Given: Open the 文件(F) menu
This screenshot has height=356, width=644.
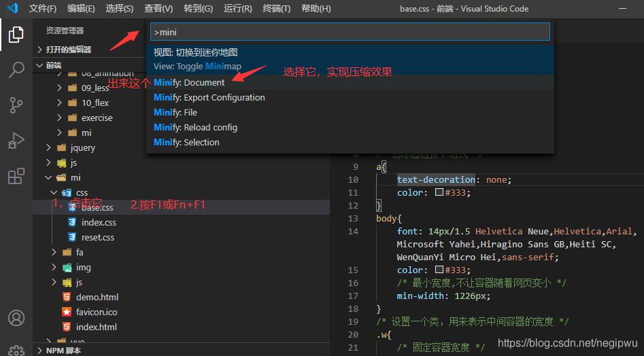Looking at the screenshot, I should tap(43, 9).
